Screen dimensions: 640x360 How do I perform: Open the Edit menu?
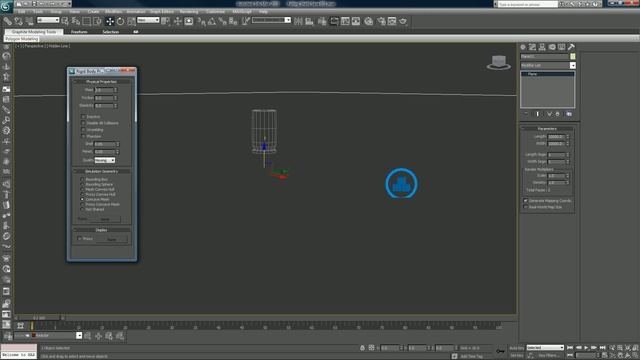tap(22, 12)
